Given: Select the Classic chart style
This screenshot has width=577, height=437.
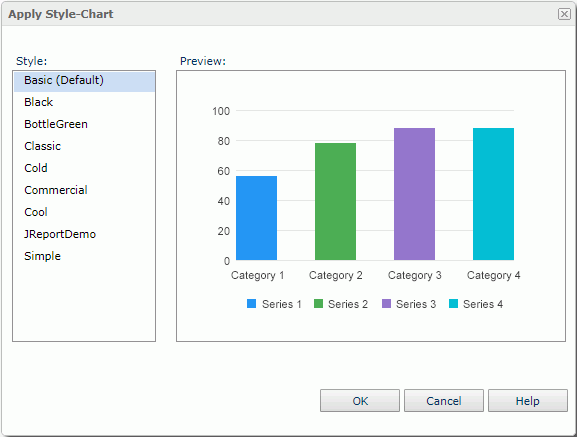Looking at the screenshot, I should pyautogui.click(x=84, y=146).
